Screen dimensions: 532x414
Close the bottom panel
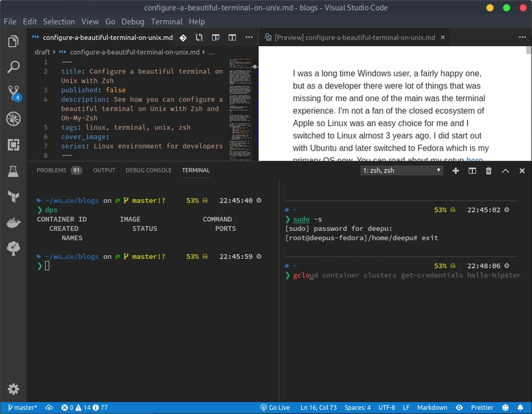(522, 171)
